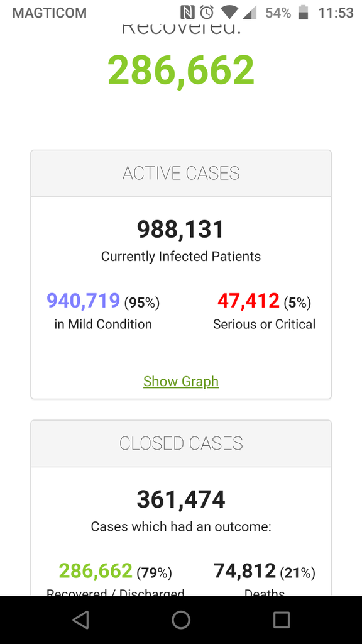Tap the large green 286,662 recovered total
This screenshot has height=644, width=362.
pyautogui.click(x=181, y=70)
